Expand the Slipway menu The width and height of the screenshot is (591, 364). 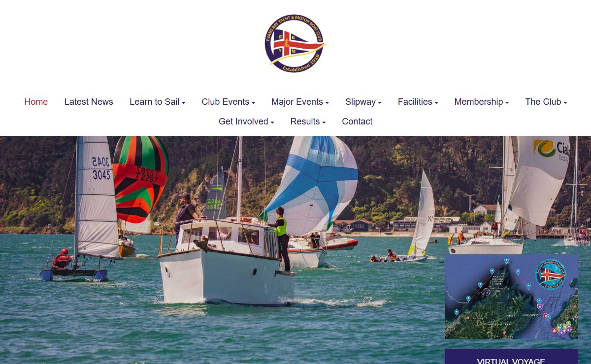[363, 102]
